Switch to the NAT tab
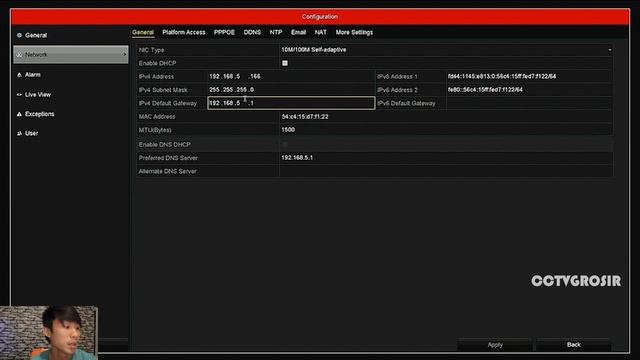 tap(320, 32)
